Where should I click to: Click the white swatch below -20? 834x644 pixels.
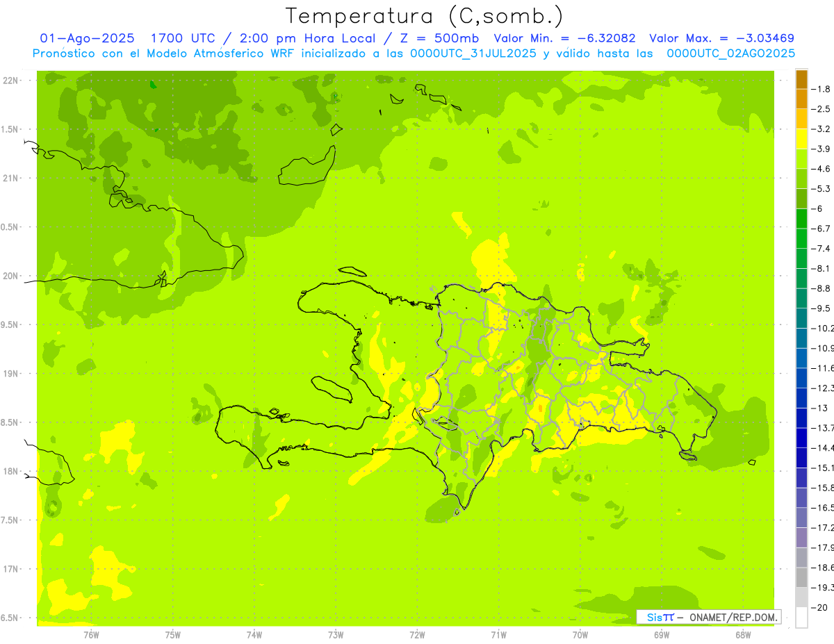pos(801,617)
